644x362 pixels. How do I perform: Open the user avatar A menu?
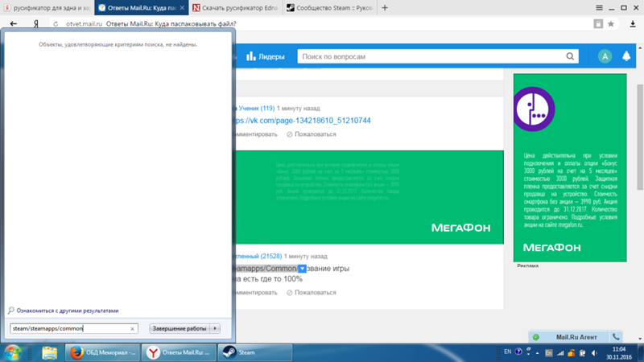[x=605, y=56]
